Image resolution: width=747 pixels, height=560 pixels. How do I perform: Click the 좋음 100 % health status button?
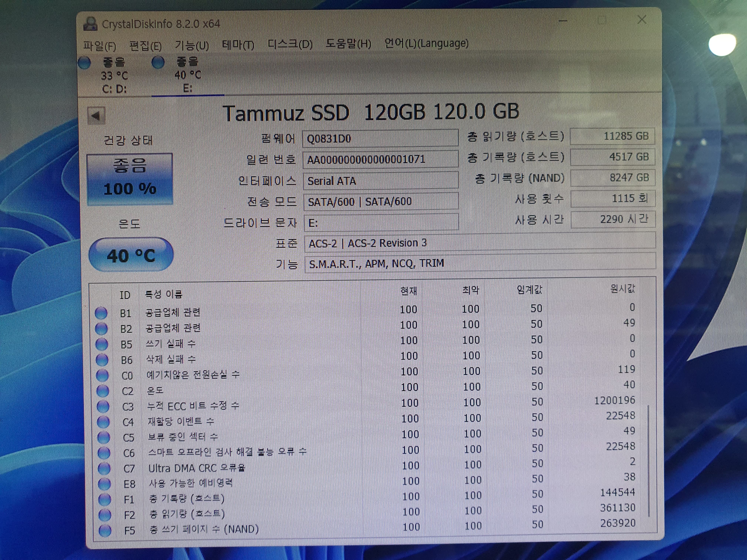tap(130, 179)
